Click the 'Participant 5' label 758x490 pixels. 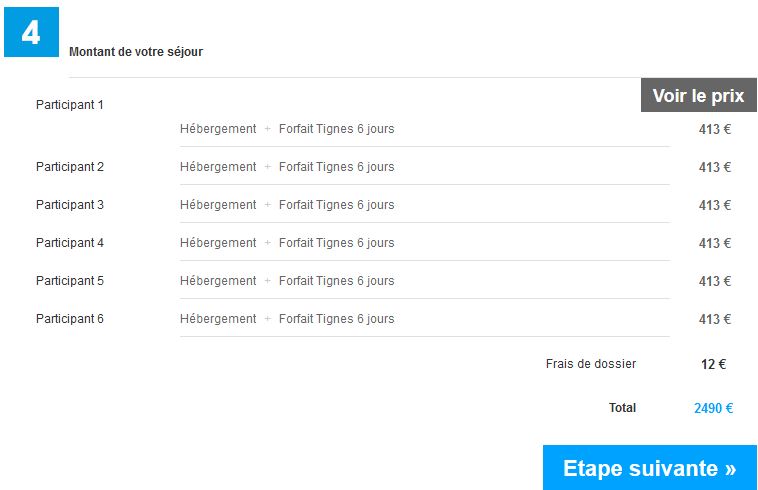point(70,281)
